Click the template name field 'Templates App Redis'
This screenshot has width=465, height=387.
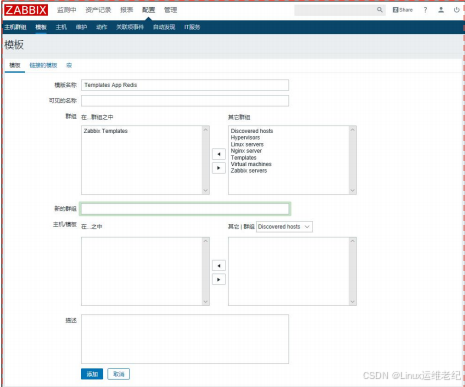[x=185, y=85]
